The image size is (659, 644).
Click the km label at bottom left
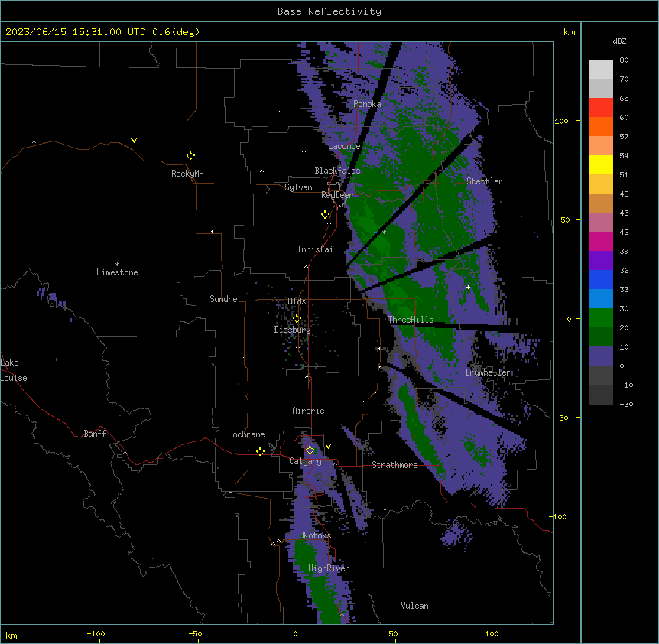pyautogui.click(x=11, y=636)
